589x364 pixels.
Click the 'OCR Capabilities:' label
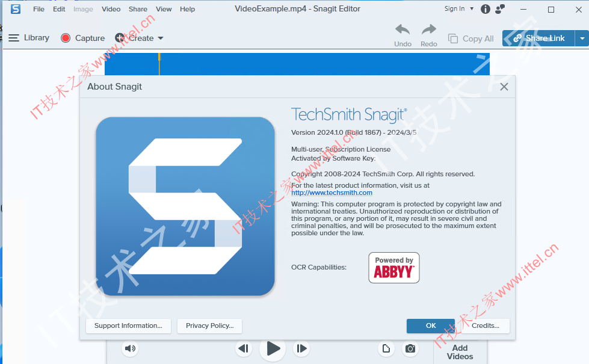[319, 268]
